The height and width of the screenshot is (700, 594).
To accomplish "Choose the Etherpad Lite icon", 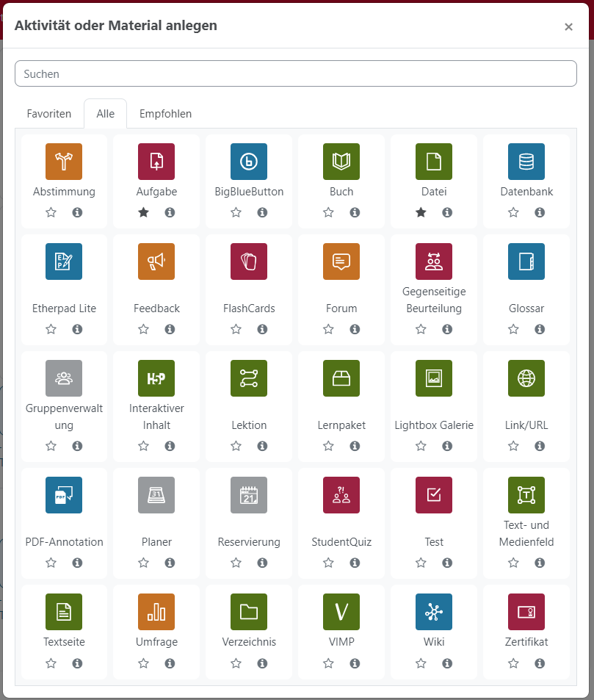I will (x=64, y=261).
